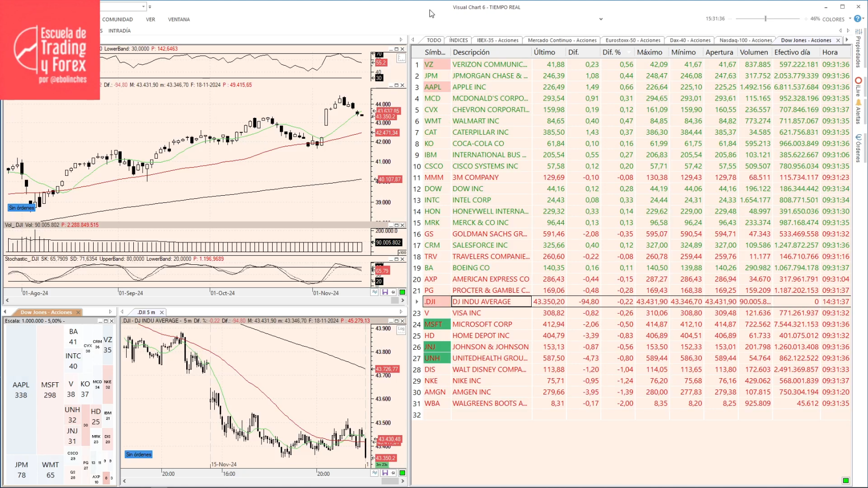The image size is (868, 488).
Task: Expand the help icon dropdown arrow
Action: point(864,19)
